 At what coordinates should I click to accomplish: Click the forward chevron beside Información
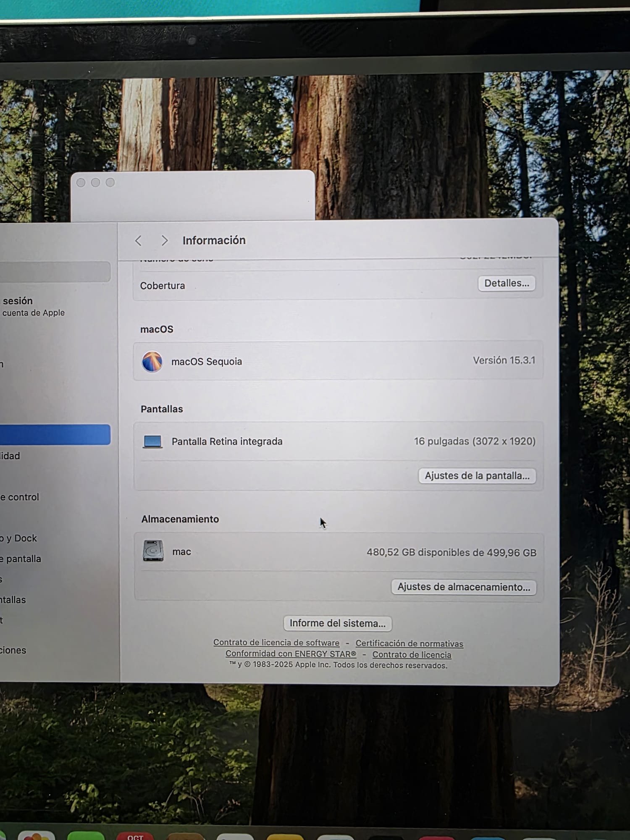click(x=164, y=241)
